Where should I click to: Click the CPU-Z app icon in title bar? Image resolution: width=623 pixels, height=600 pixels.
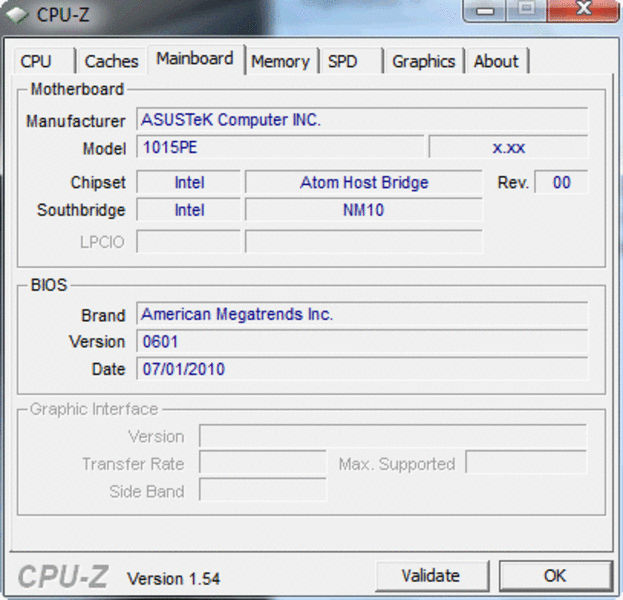pyautogui.click(x=17, y=15)
